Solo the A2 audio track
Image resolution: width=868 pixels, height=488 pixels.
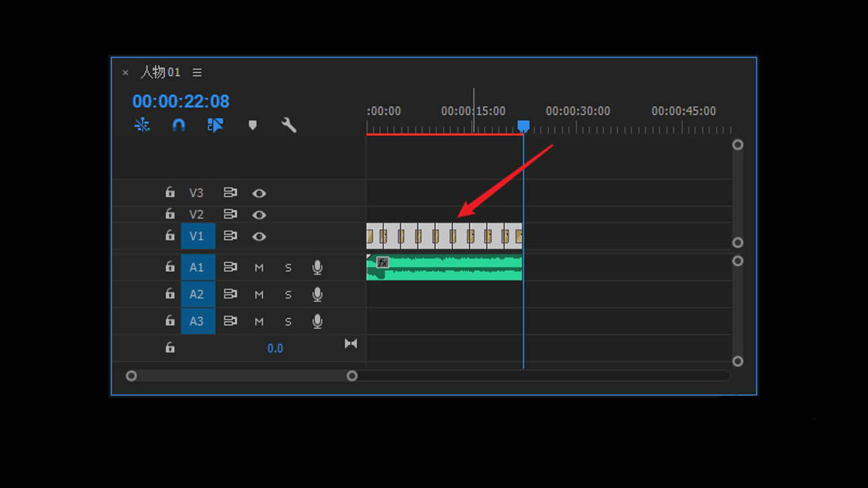click(288, 295)
